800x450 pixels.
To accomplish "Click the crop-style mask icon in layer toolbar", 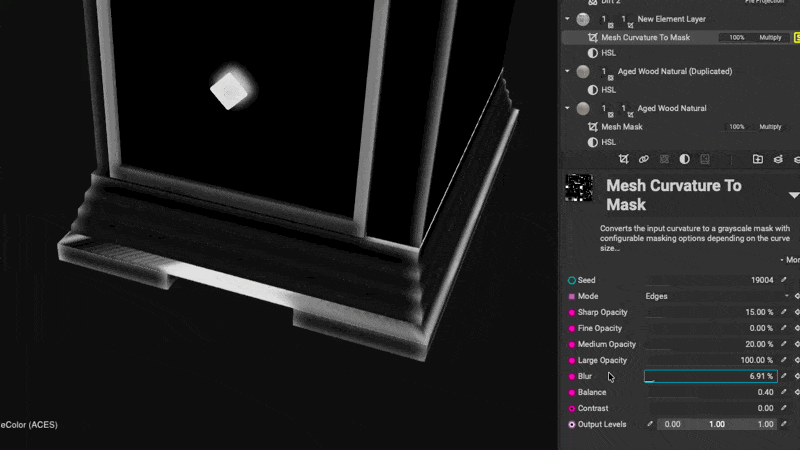I will (x=623, y=159).
